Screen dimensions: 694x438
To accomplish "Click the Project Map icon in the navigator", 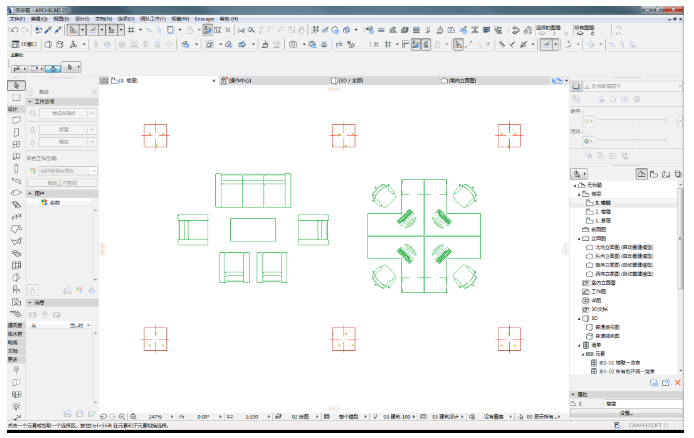I will (641, 174).
